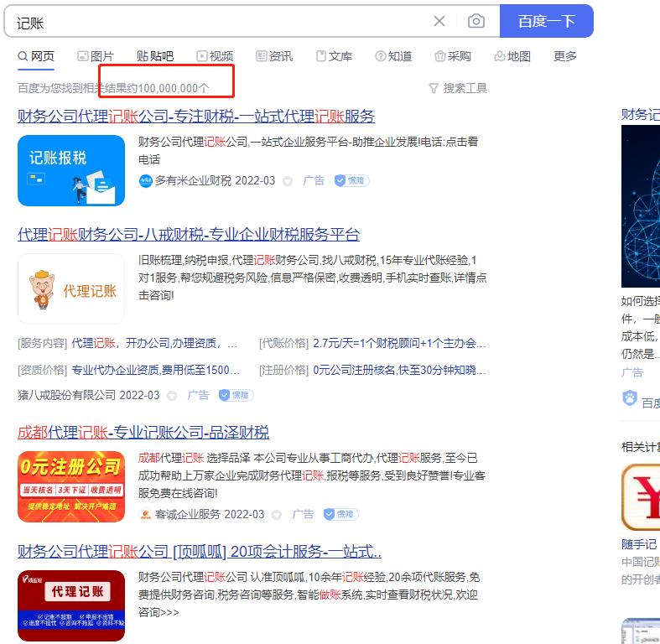Open 搜索工具 filter options
The image size is (660, 644).
click(x=458, y=88)
